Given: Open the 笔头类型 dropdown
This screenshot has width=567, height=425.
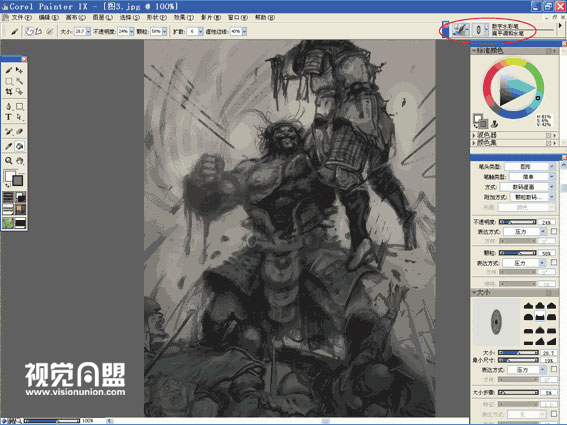Looking at the screenshot, I should coord(529,166).
